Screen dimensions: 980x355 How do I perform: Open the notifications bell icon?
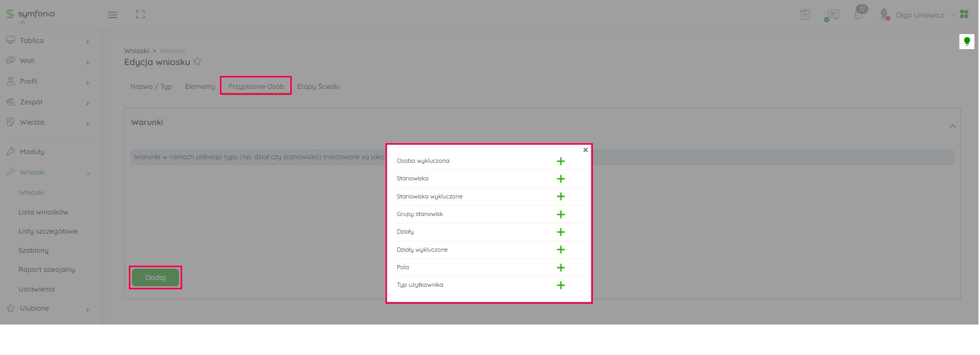(858, 15)
